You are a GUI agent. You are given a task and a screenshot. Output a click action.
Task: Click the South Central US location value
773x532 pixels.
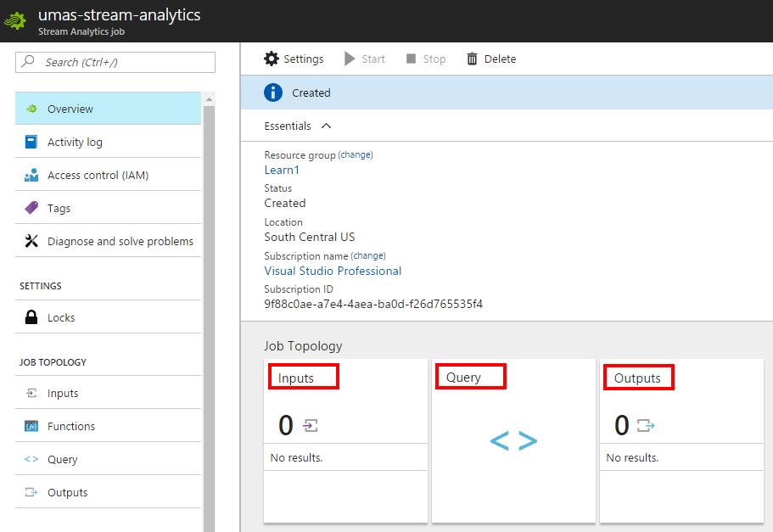tap(310, 238)
